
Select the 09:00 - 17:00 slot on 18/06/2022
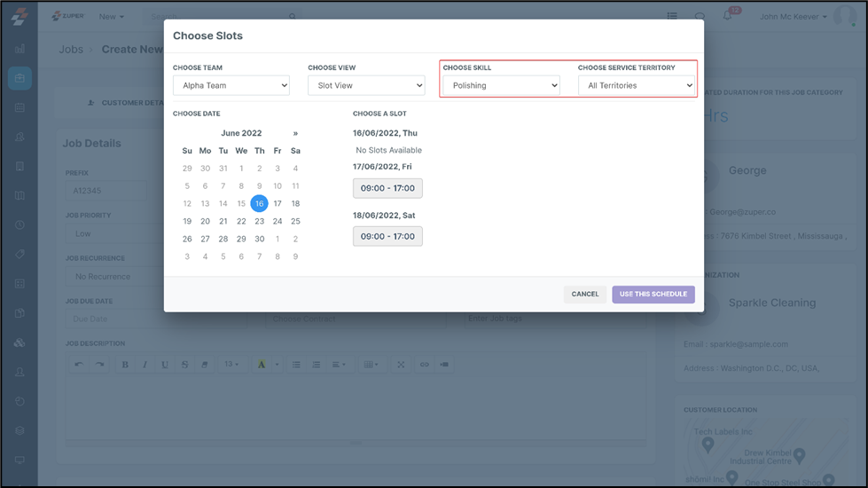pos(387,237)
